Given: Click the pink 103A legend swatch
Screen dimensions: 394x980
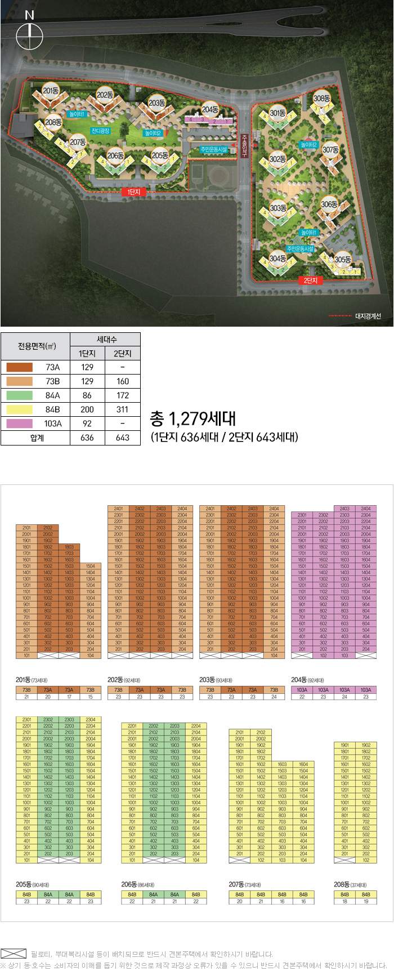Looking at the screenshot, I should (20, 424).
